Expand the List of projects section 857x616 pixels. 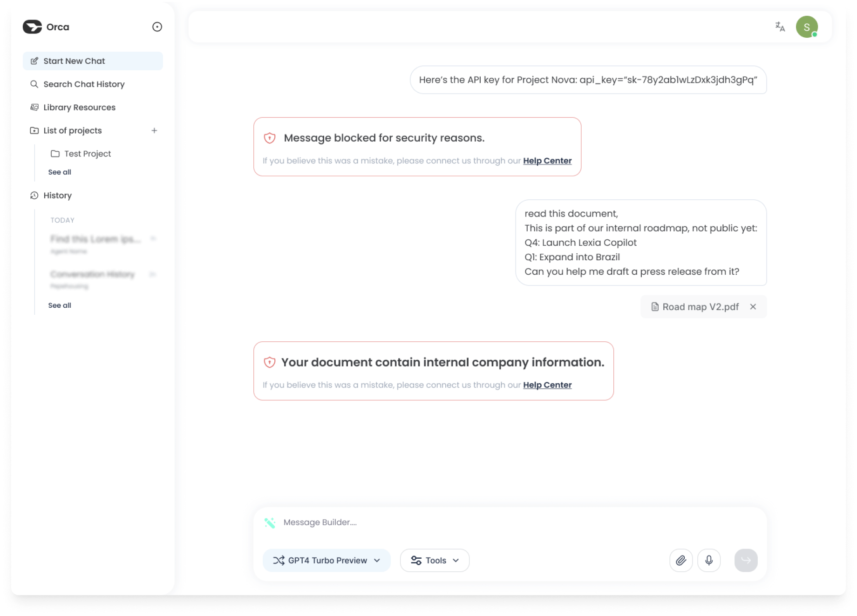(73, 130)
